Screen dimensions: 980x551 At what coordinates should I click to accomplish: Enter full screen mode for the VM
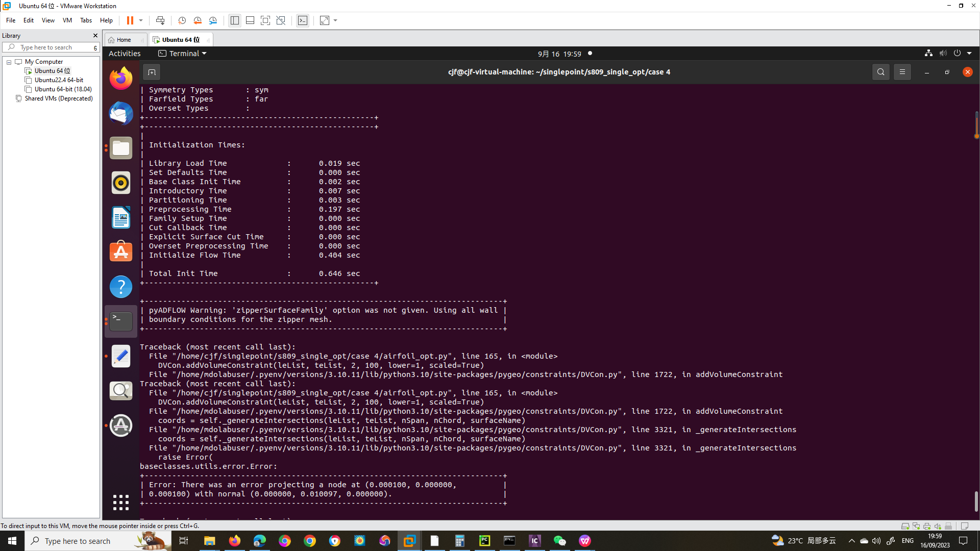coord(265,20)
